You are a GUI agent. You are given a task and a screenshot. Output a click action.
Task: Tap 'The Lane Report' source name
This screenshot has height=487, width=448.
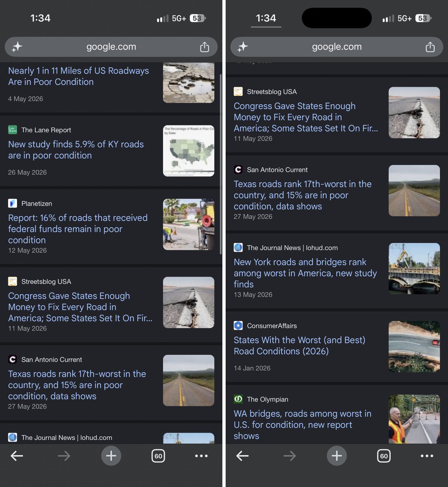pos(46,130)
